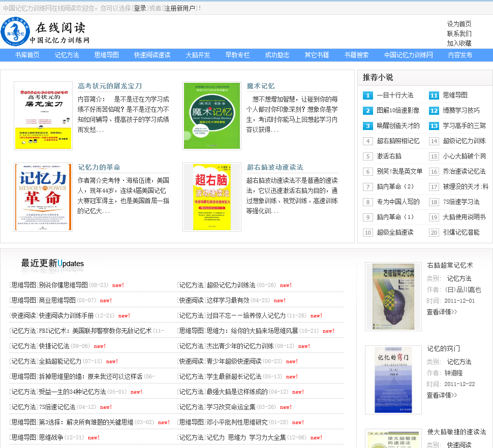Open the 内容发布 menu item

pyautogui.click(x=460, y=55)
